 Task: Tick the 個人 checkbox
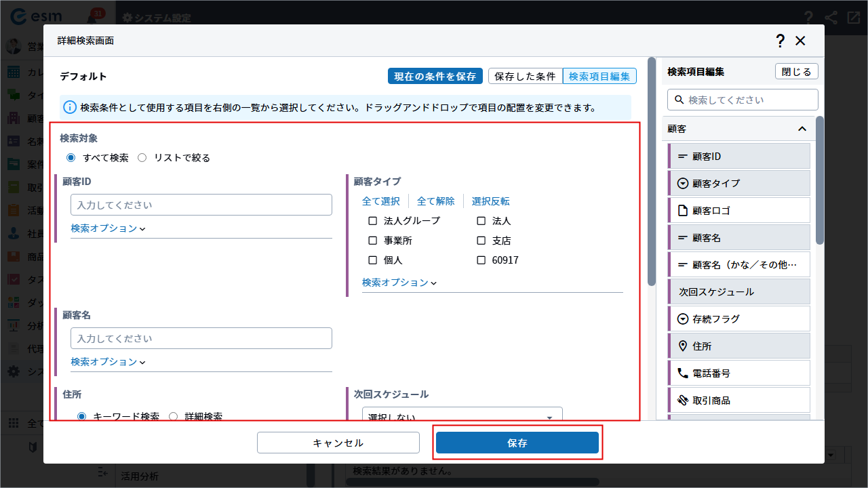(372, 260)
